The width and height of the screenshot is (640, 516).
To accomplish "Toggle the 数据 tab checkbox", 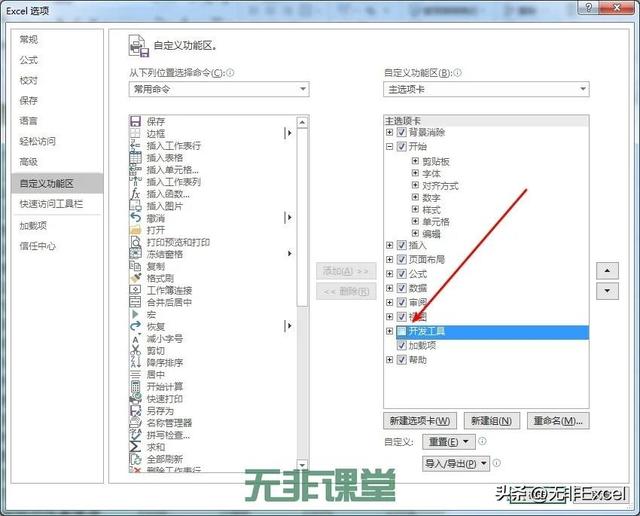I will [402, 288].
